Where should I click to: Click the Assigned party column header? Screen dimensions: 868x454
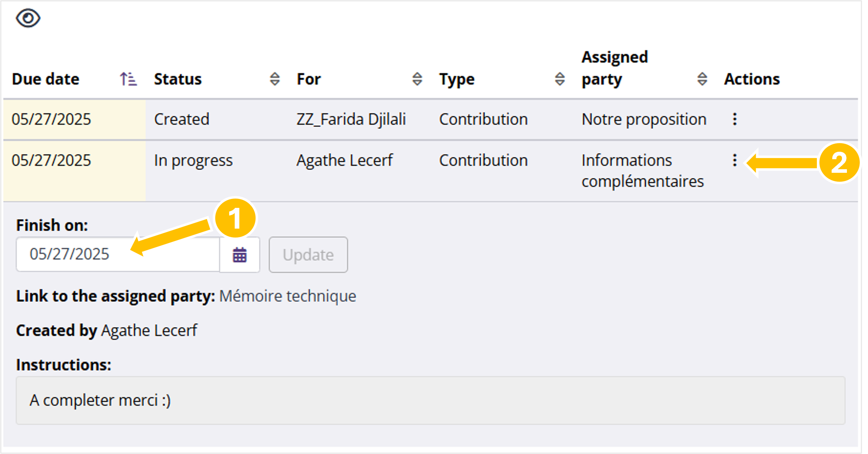[x=614, y=68]
